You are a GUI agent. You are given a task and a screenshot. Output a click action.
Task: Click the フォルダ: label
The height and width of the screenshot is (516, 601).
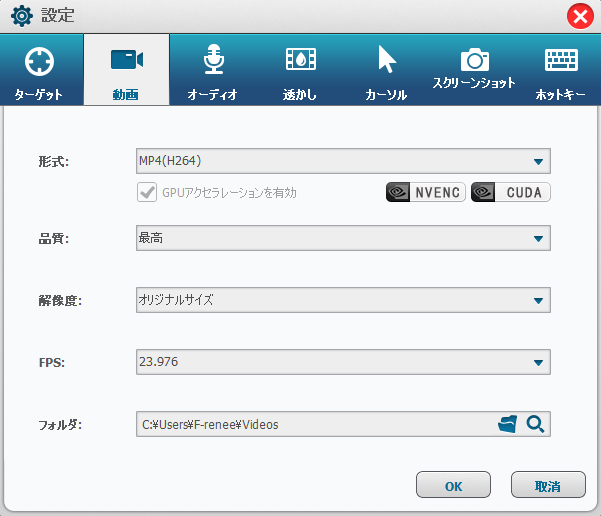[60, 424]
